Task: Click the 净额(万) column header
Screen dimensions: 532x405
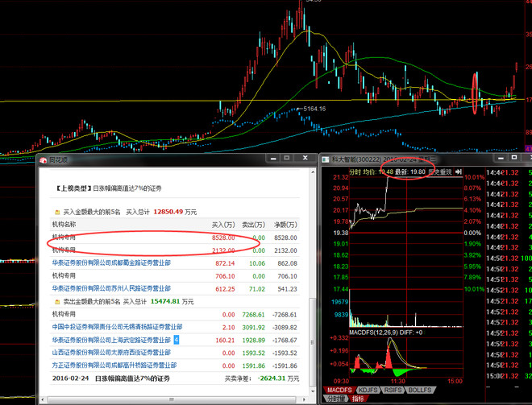Action: (285, 225)
